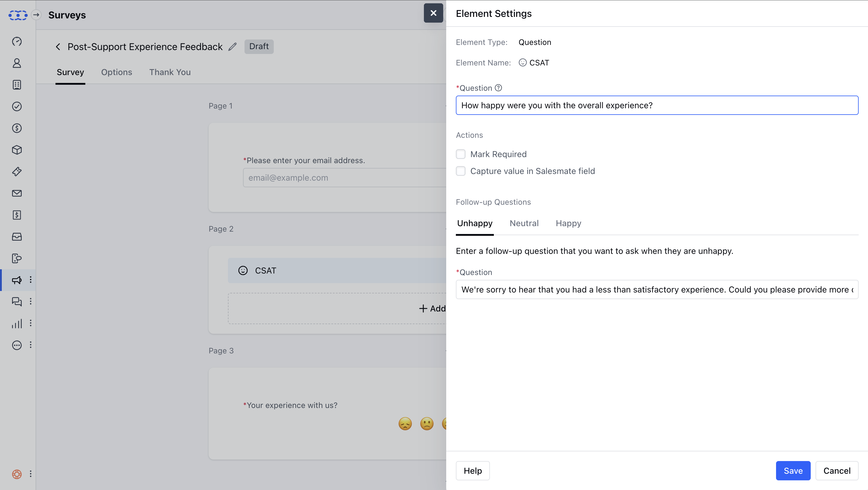Select the Neutral follow-up tab
Image resolution: width=868 pixels, height=490 pixels.
coord(524,223)
